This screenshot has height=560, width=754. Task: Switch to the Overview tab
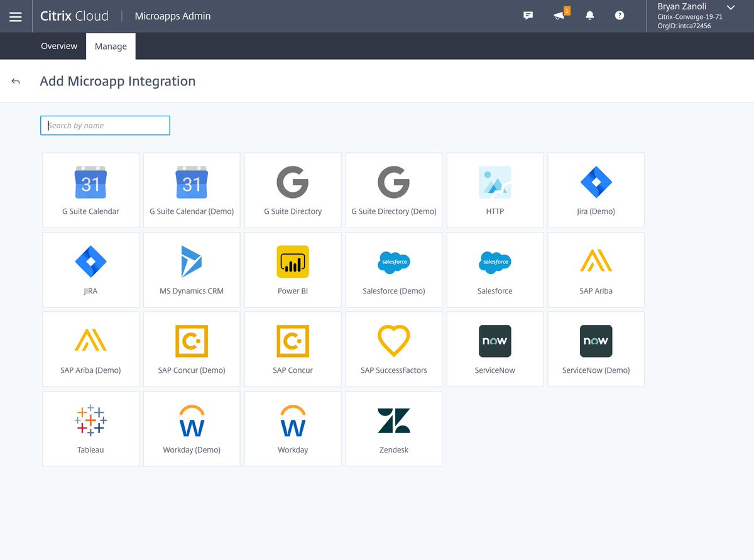coord(59,46)
